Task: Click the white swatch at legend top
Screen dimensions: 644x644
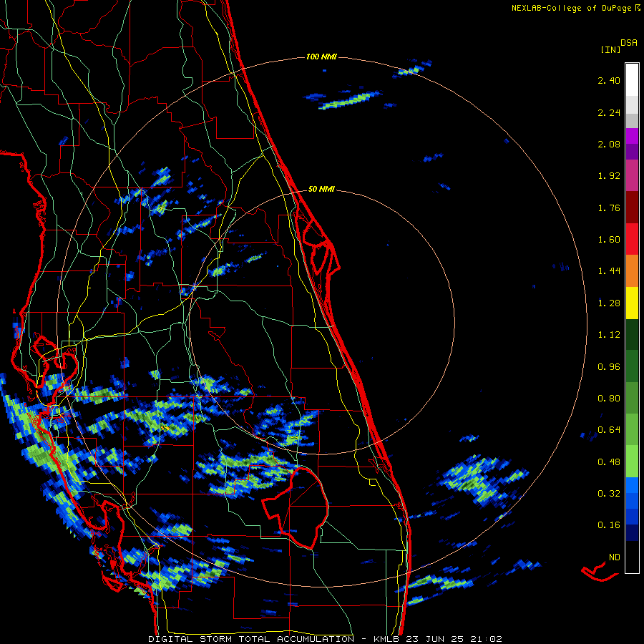Action: click(632, 80)
